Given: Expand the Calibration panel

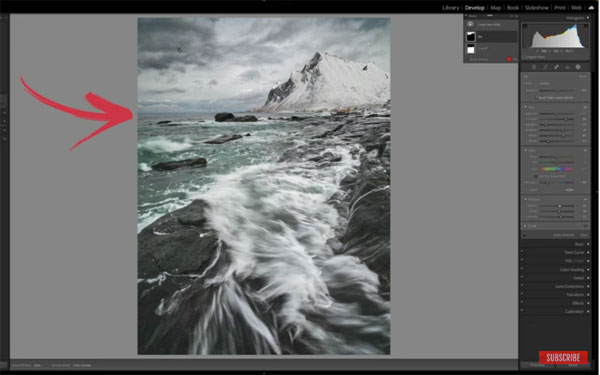Looking at the screenshot, I should pyautogui.click(x=574, y=311).
